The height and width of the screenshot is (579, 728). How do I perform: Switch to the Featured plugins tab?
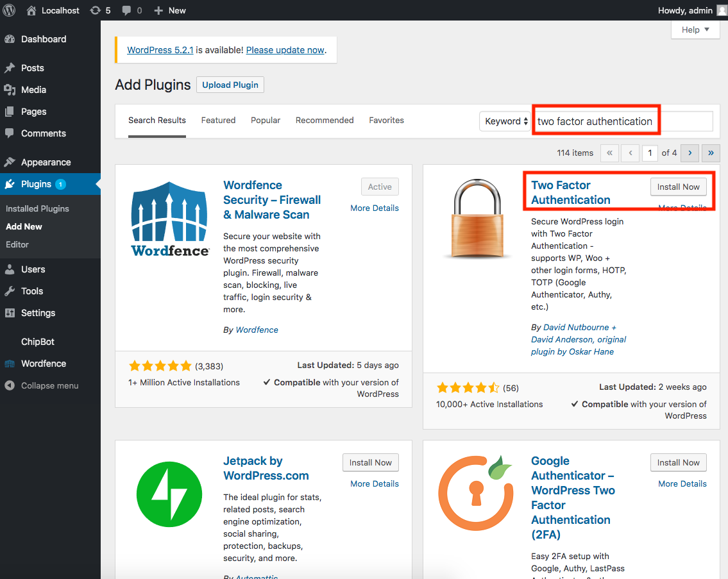[218, 120]
